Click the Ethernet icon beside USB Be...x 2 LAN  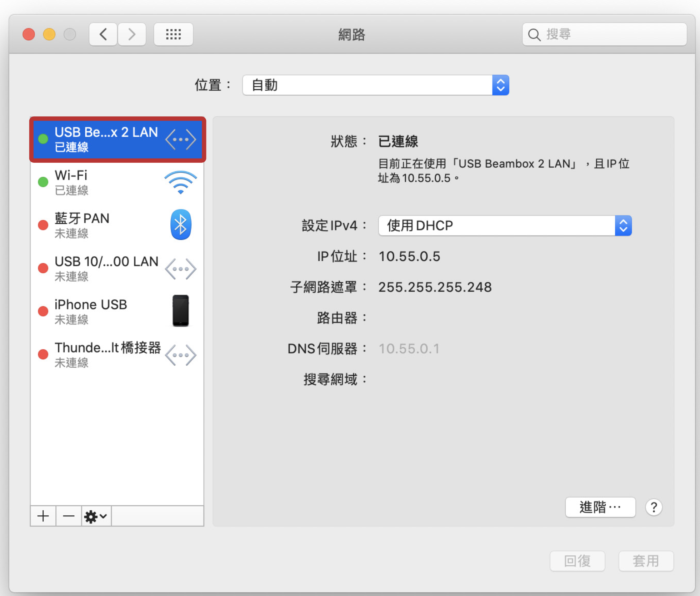tap(181, 139)
